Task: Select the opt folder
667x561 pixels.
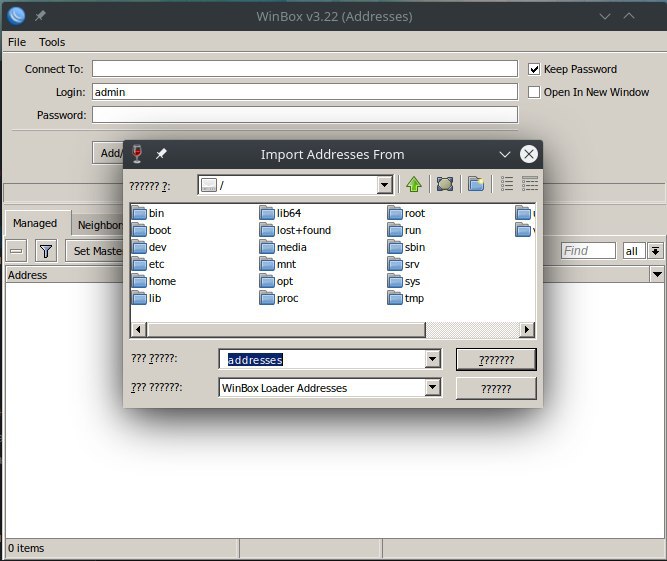Action: [276, 281]
